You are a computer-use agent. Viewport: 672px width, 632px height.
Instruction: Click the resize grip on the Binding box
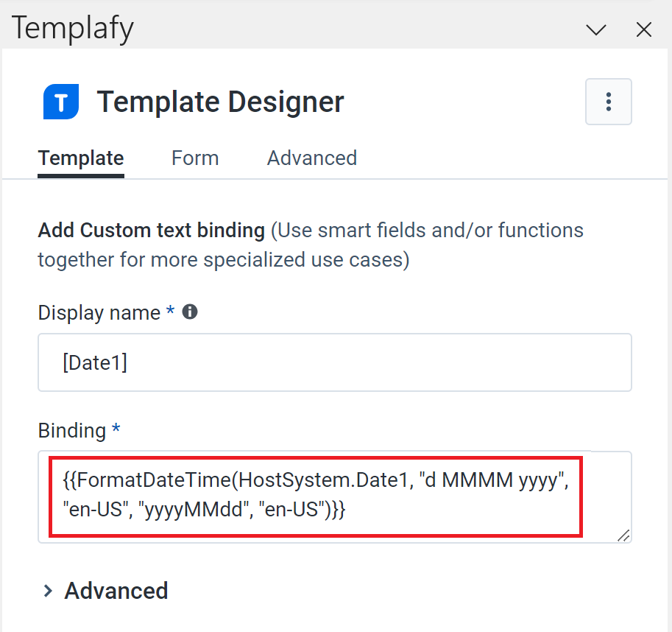[624, 534]
